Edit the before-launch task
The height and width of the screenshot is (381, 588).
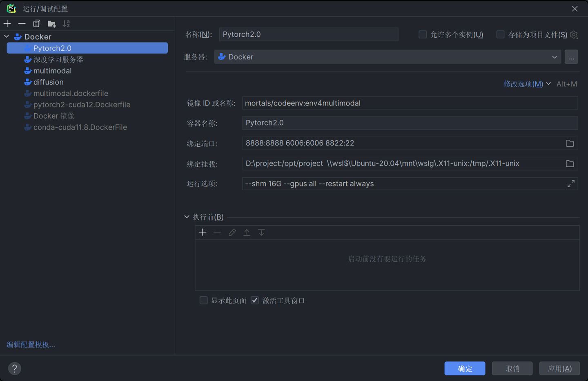[232, 232]
